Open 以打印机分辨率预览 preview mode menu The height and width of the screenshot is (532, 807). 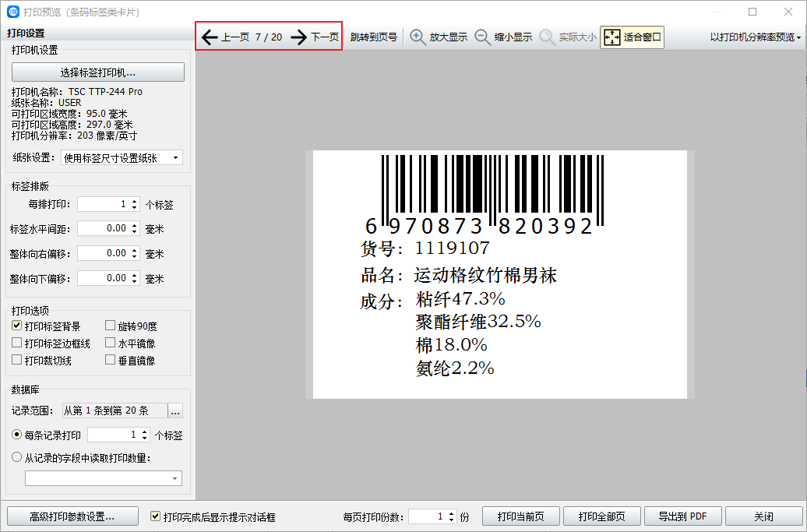pos(756,37)
